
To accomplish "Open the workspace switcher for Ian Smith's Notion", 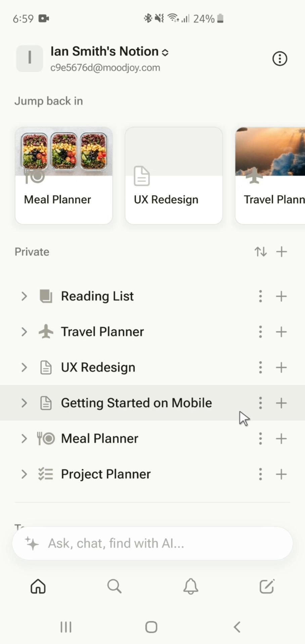I will pos(110,52).
